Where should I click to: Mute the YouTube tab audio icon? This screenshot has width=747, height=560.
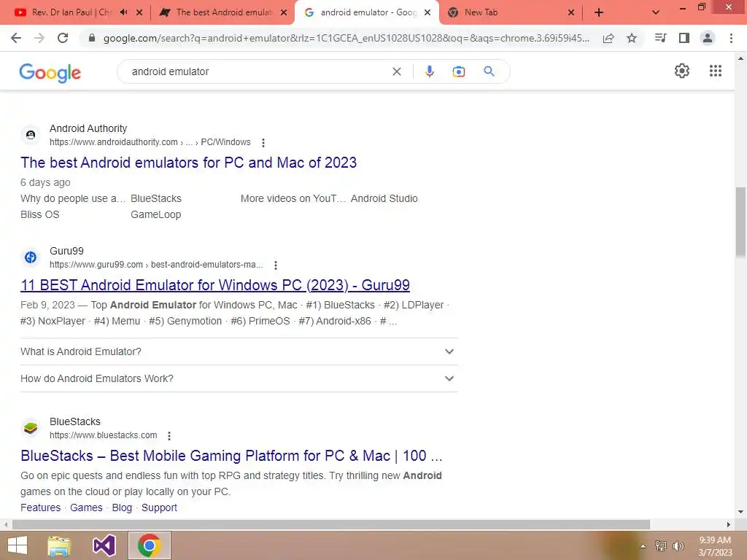click(124, 12)
